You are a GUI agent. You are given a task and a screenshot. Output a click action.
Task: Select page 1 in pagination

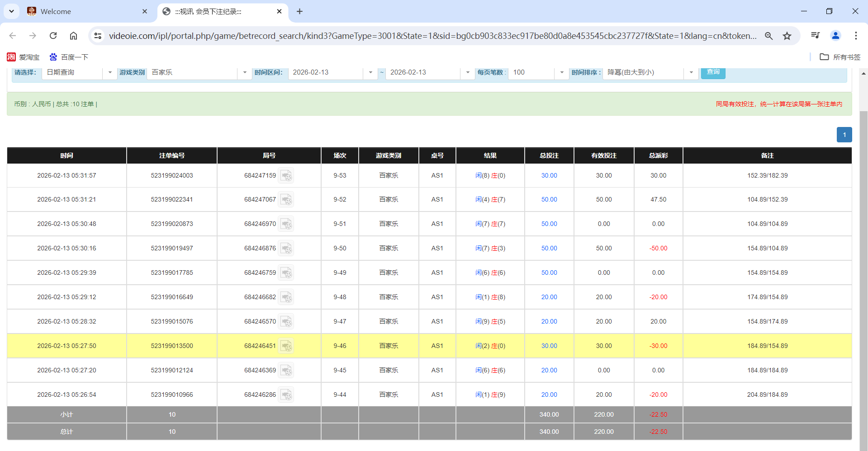pyautogui.click(x=844, y=134)
